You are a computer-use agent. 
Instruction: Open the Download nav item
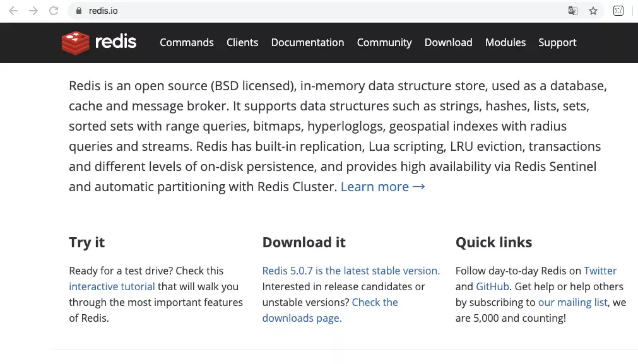click(448, 42)
